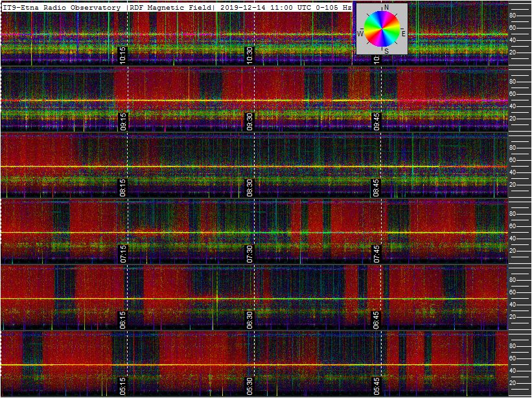Select the 05:15 time marker
This screenshot has height=398, width=532.
click(122, 386)
